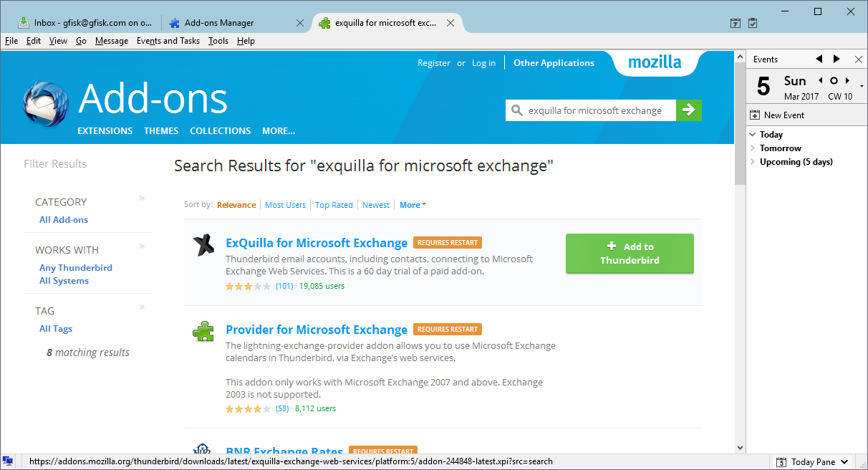
Task: Sort results by Relevance
Action: [x=236, y=205]
